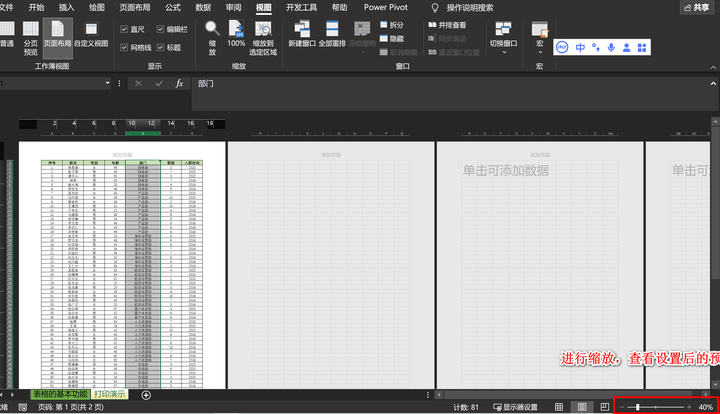Click the insert function fx icon
The image size is (720, 414).
point(179,84)
